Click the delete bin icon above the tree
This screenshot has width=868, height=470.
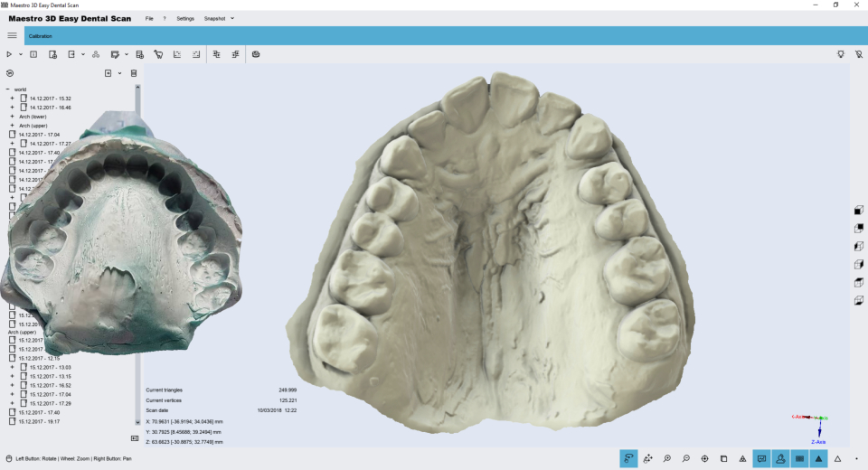tap(134, 73)
